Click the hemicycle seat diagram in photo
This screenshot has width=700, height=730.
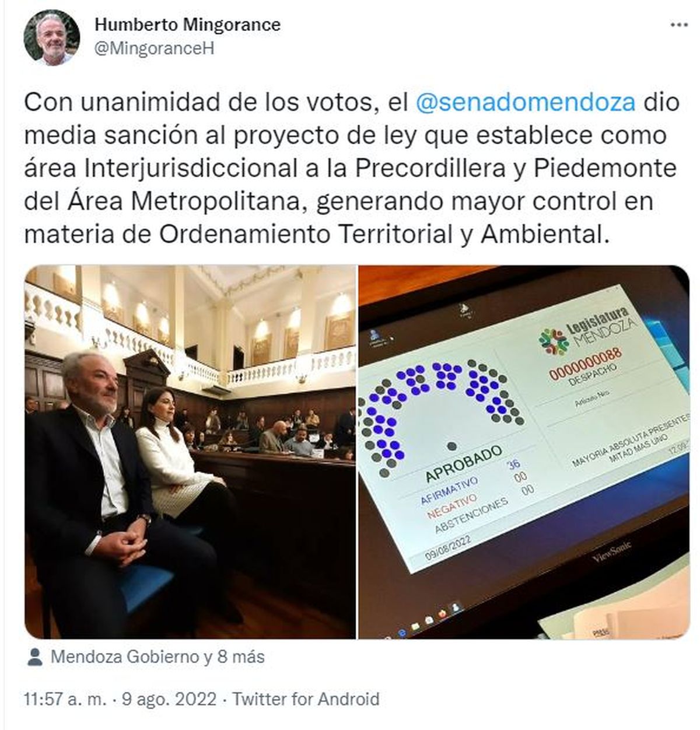441,413
